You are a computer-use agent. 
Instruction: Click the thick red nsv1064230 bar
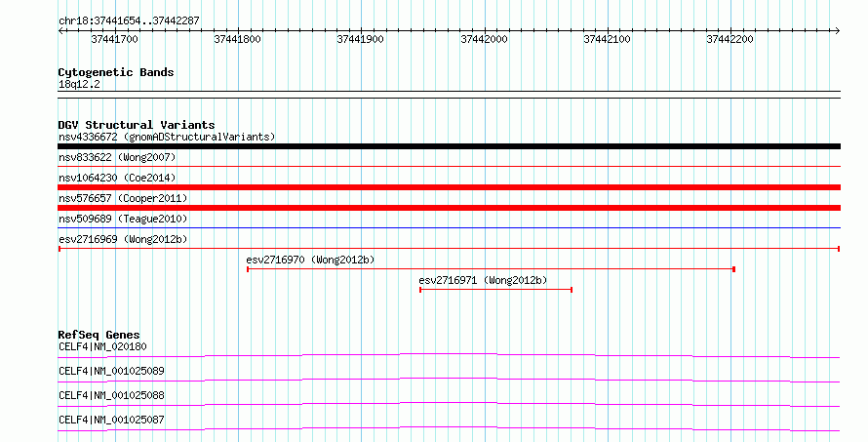449,187
